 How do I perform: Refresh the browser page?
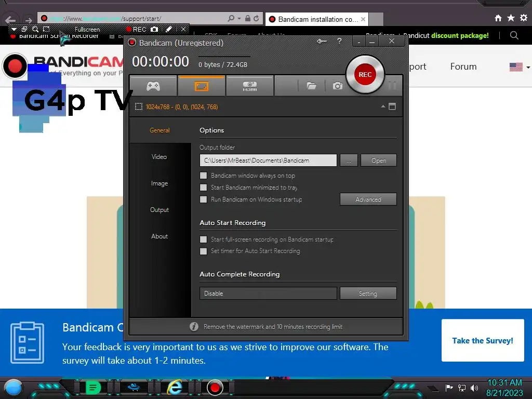coord(257,18)
